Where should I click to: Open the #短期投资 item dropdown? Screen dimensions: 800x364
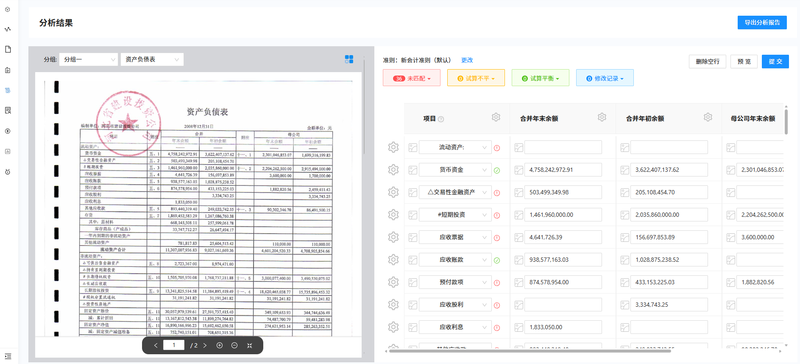(455, 214)
